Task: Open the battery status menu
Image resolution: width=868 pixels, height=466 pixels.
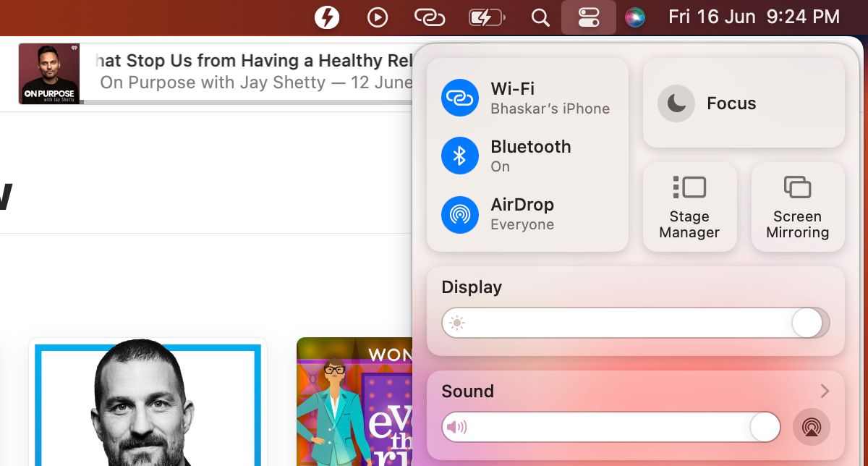Action: pyautogui.click(x=486, y=16)
